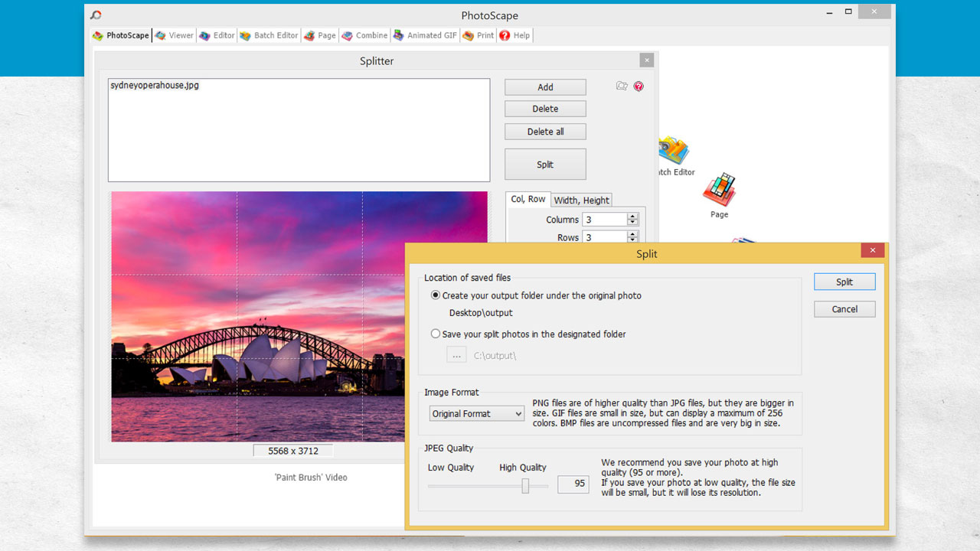The width and height of the screenshot is (980, 551).
Task: Open the Editor module
Action: click(217, 35)
